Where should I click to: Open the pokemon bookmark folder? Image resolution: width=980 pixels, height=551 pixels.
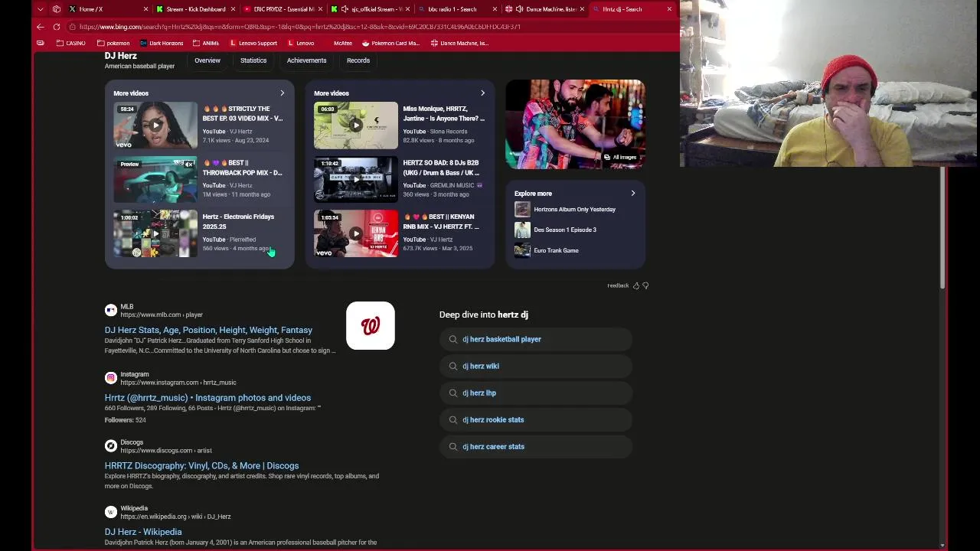[x=113, y=43]
